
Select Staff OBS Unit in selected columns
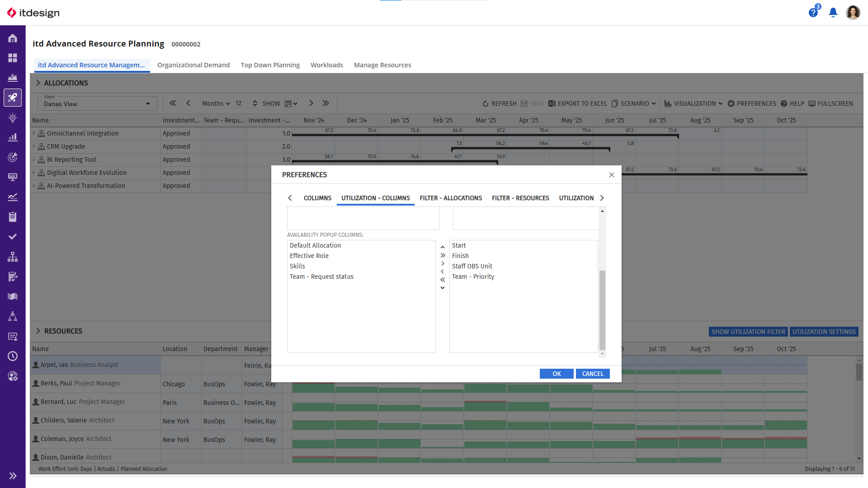click(524, 266)
